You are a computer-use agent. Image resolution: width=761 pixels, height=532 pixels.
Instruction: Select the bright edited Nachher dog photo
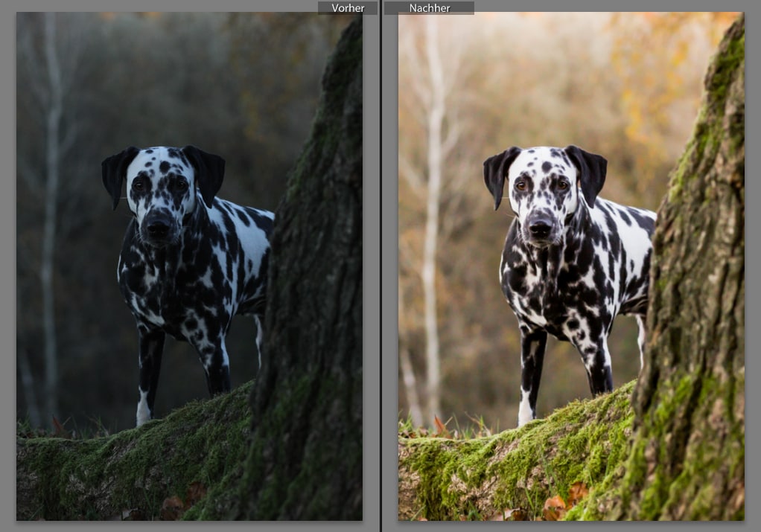point(571,266)
